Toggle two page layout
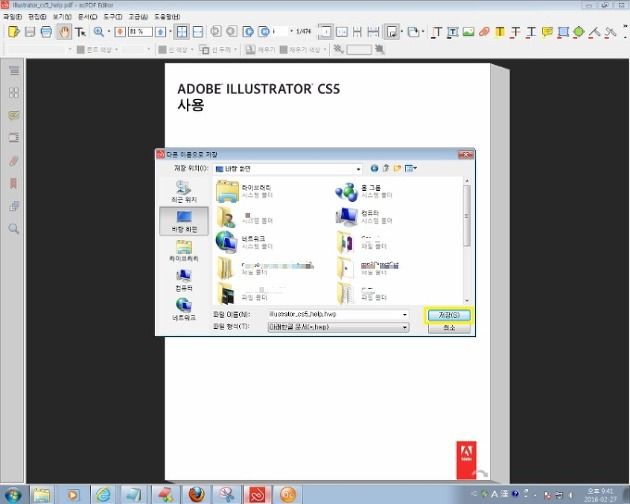The width and height of the screenshot is (630, 504). [342, 32]
